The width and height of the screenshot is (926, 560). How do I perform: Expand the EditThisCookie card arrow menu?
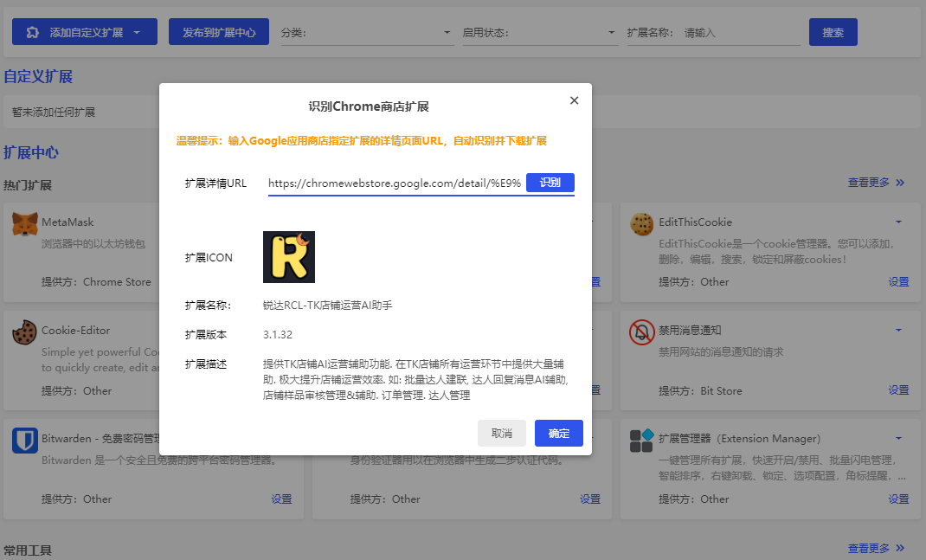pos(898,222)
